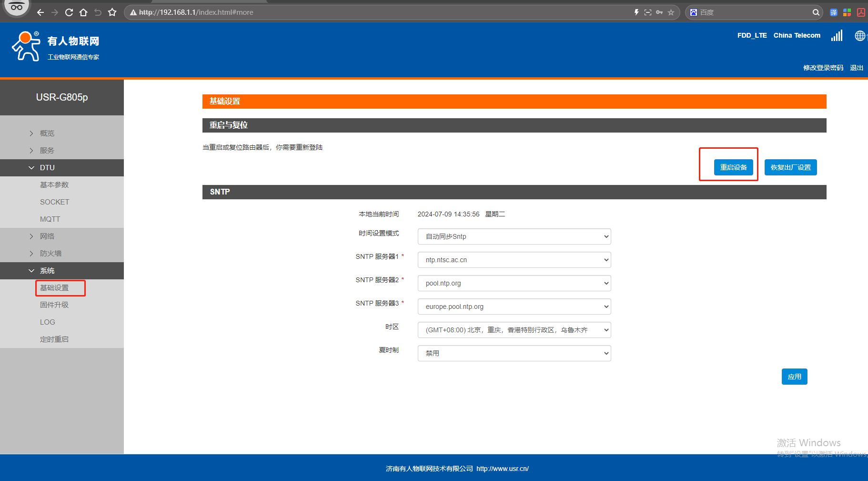Open the 时区 timezone dropdown
868x481 pixels.
514,330
